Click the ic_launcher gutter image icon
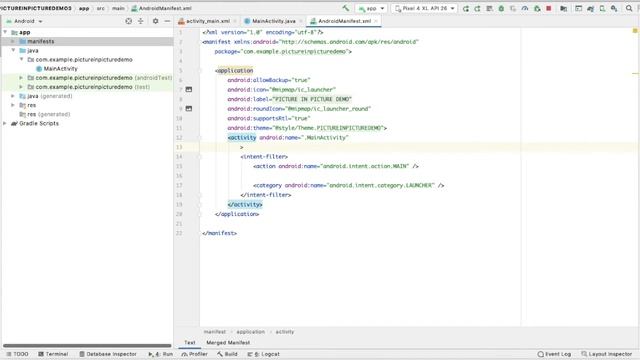The height and width of the screenshot is (360, 640). pos(189,89)
